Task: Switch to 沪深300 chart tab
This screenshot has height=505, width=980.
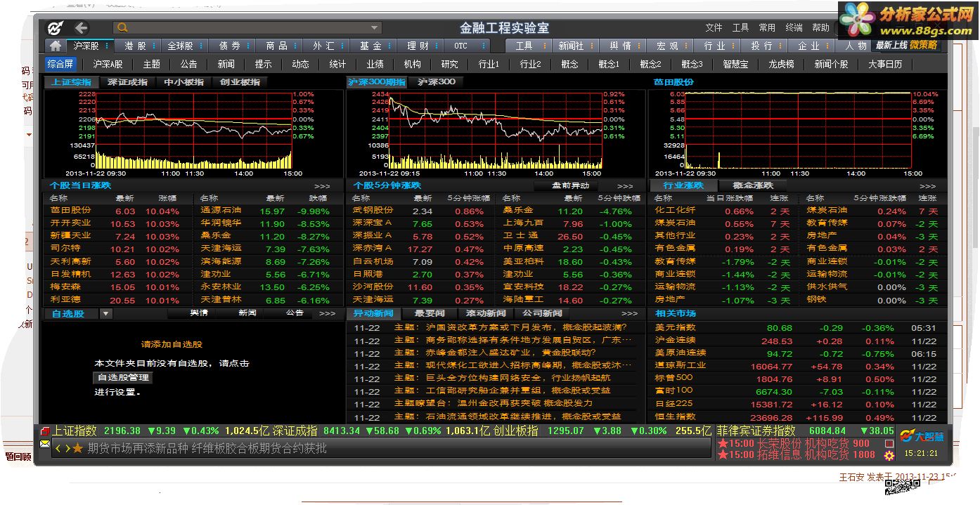Action: click(x=436, y=82)
